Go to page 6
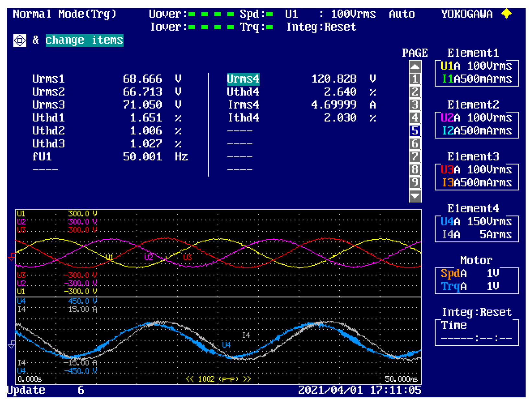 [x=415, y=144]
